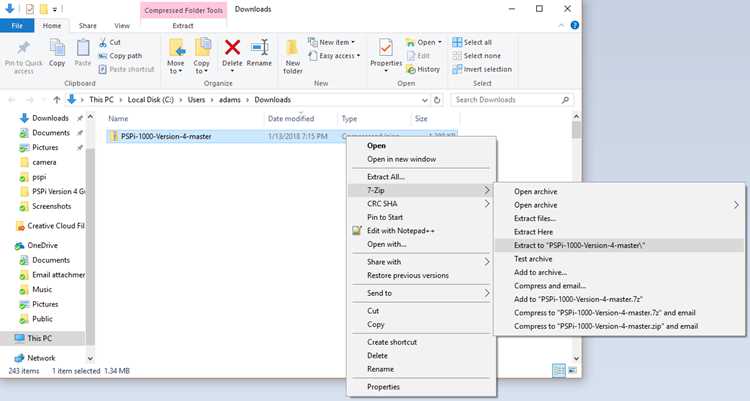Choose Properties from the context menu
The width and height of the screenshot is (750, 401).
(421, 387)
